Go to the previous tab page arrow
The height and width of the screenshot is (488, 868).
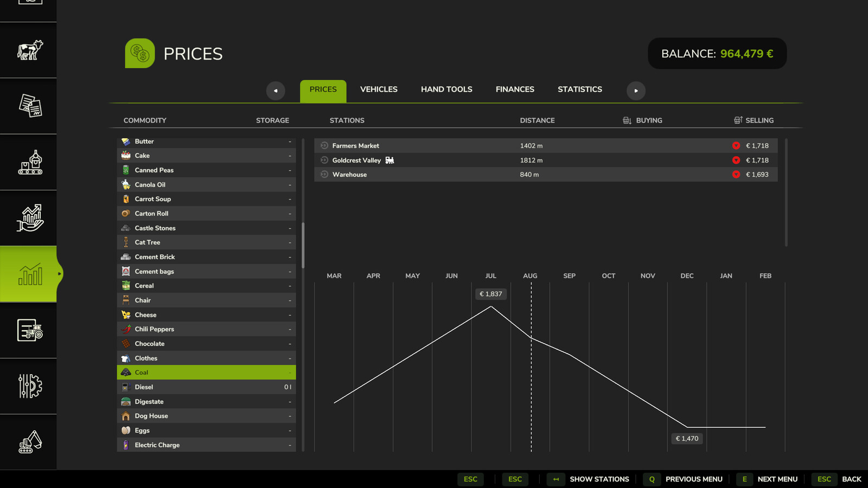276,91
